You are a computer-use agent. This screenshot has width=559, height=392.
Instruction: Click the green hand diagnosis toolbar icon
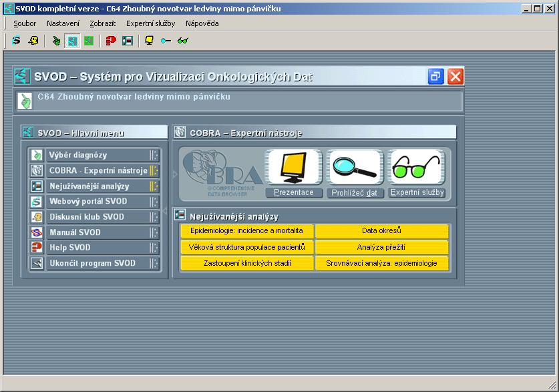pyautogui.click(x=56, y=41)
